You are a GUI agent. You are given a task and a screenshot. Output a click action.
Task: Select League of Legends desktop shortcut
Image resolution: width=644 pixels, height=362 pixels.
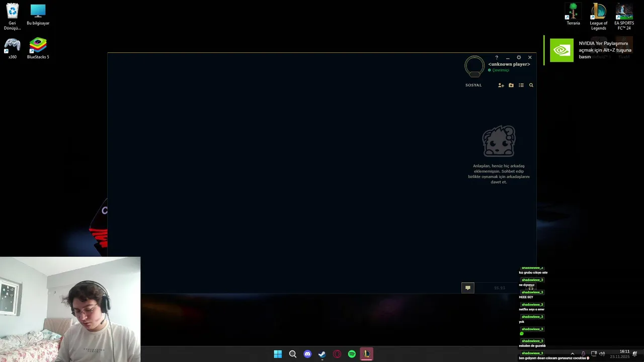point(599,17)
